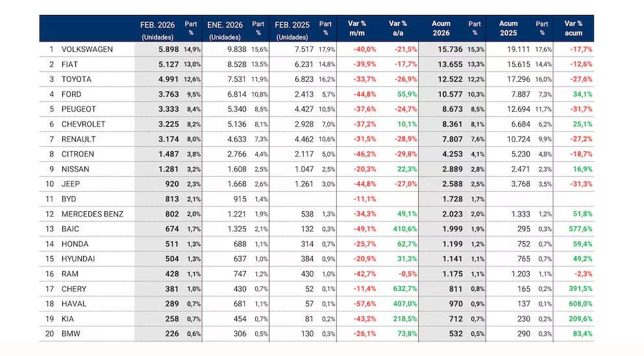Select the Var % acum header

point(573,29)
